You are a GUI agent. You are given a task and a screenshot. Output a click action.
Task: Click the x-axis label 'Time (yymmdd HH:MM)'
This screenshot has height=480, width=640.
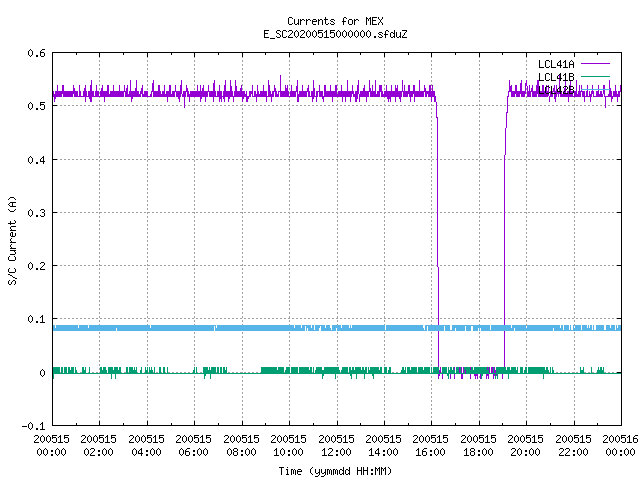tap(335, 471)
